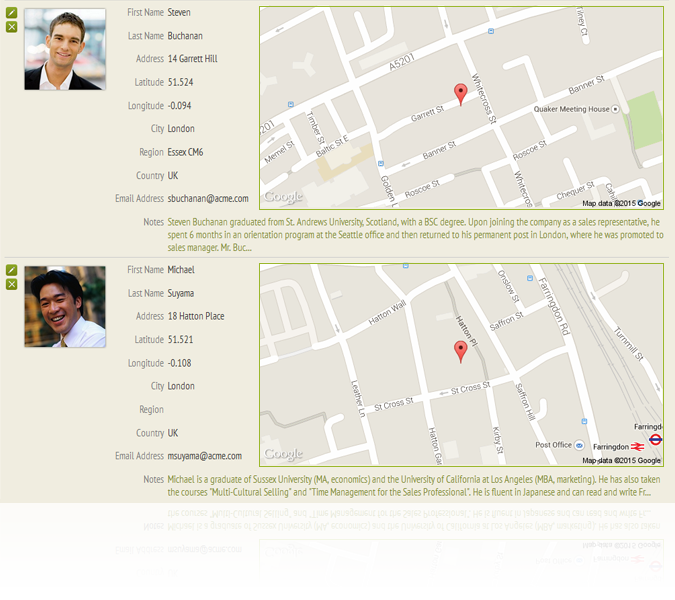Open Steven Buchanan's profile photo
Screen dimensions: 675x600
[65, 49]
